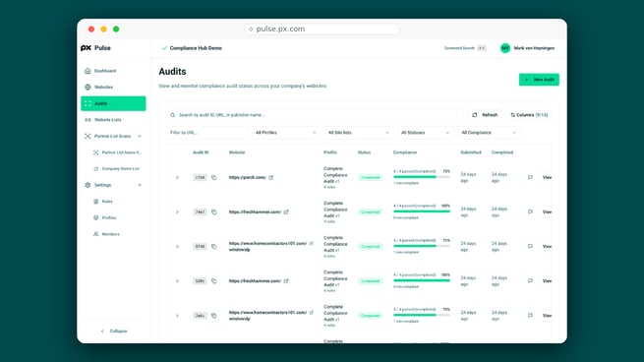644x362 pixels.
Task: Open the All Statuses dropdown
Action: tap(425, 133)
